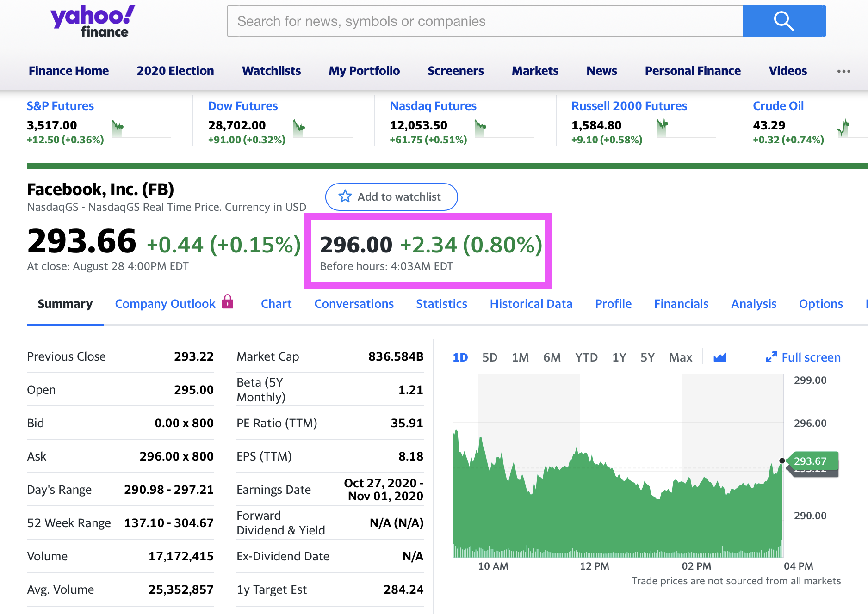Click the pre-market price 296.00

356,245
